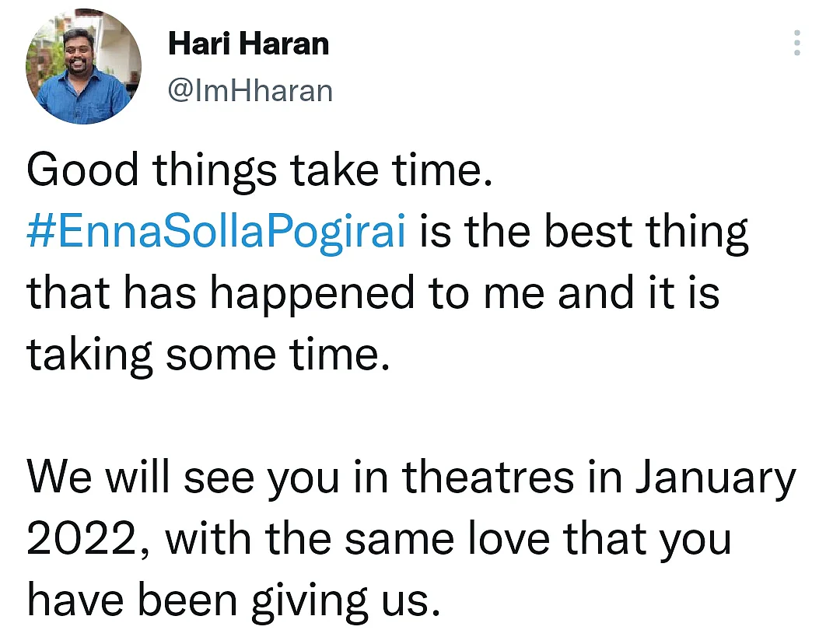840x644 pixels.
Task: Click the word 'happened' in the tweet
Action: click(312, 293)
